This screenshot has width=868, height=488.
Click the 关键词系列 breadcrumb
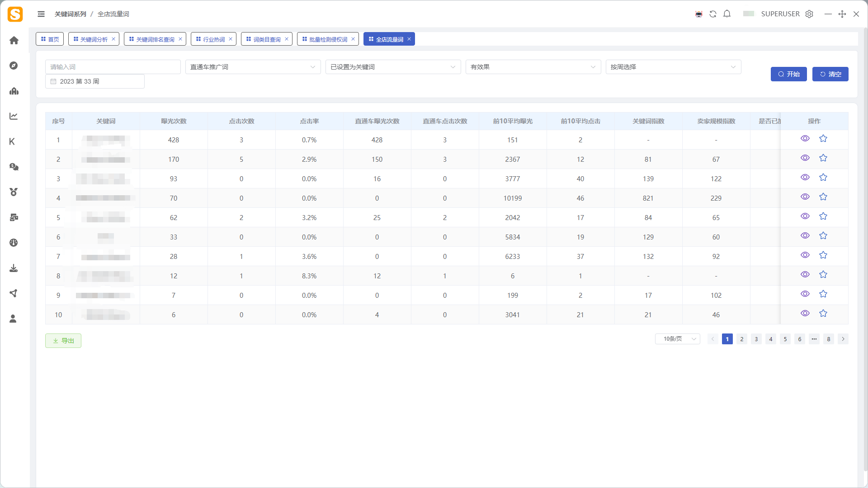[x=70, y=14]
